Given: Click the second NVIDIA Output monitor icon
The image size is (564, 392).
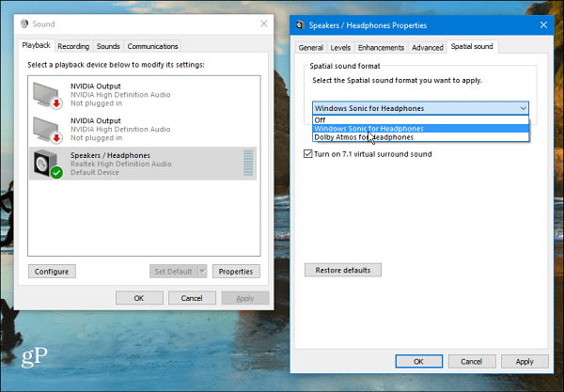Looking at the screenshot, I should click(48, 130).
